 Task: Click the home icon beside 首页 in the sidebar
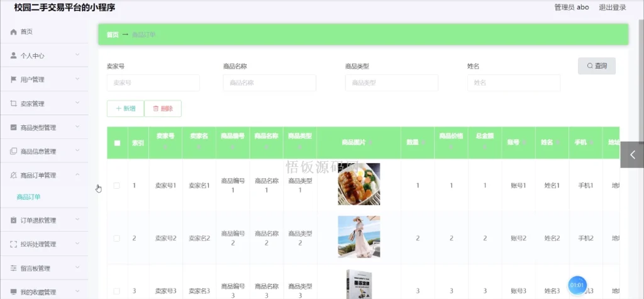pyautogui.click(x=14, y=31)
